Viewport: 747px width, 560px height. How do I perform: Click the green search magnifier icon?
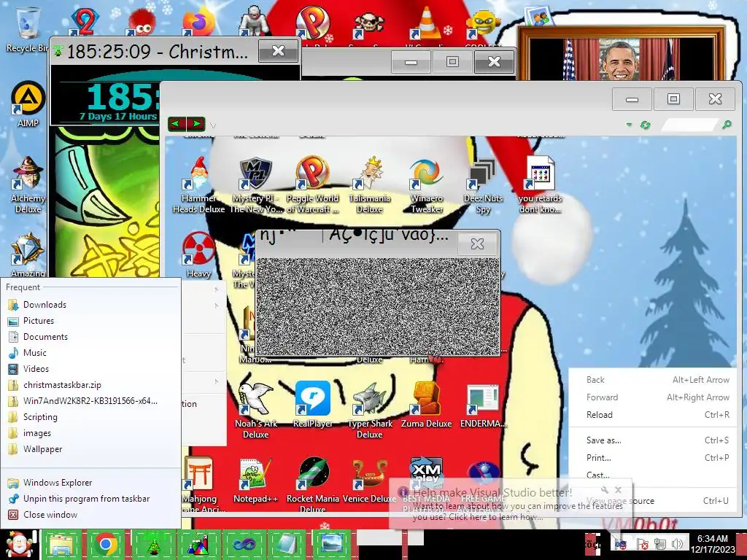tap(727, 125)
